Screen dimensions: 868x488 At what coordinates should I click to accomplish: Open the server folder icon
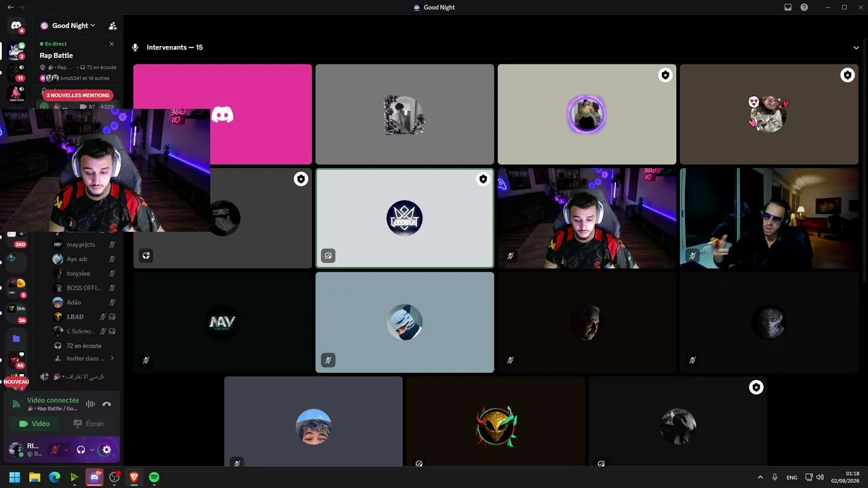[16, 338]
